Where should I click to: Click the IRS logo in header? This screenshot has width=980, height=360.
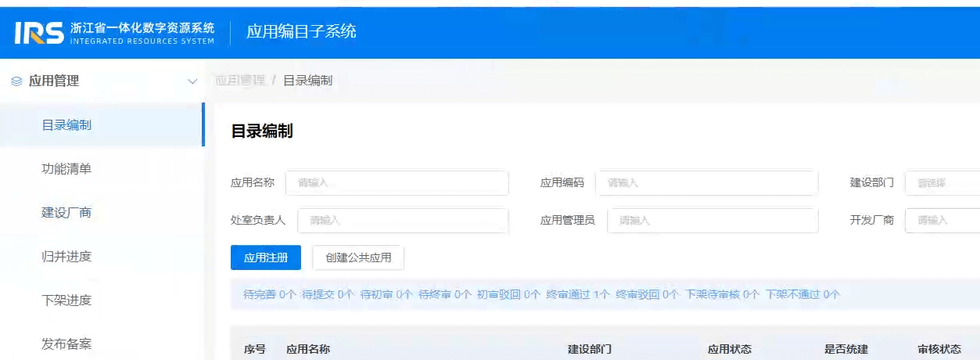click(39, 32)
